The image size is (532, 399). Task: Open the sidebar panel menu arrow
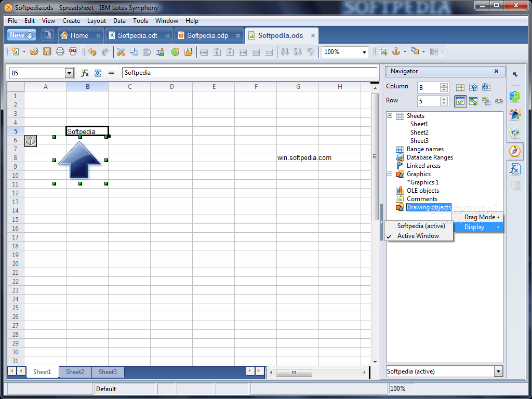point(515,74)
